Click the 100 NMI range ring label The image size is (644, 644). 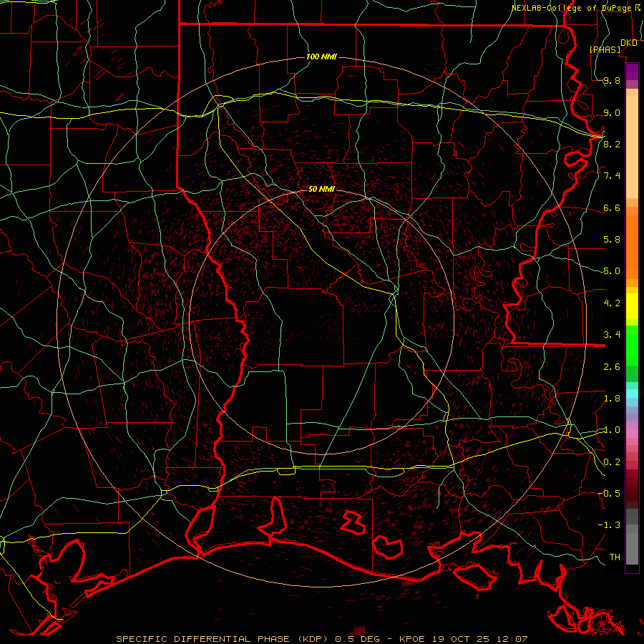pyautogui.click(x=321, y=57)
